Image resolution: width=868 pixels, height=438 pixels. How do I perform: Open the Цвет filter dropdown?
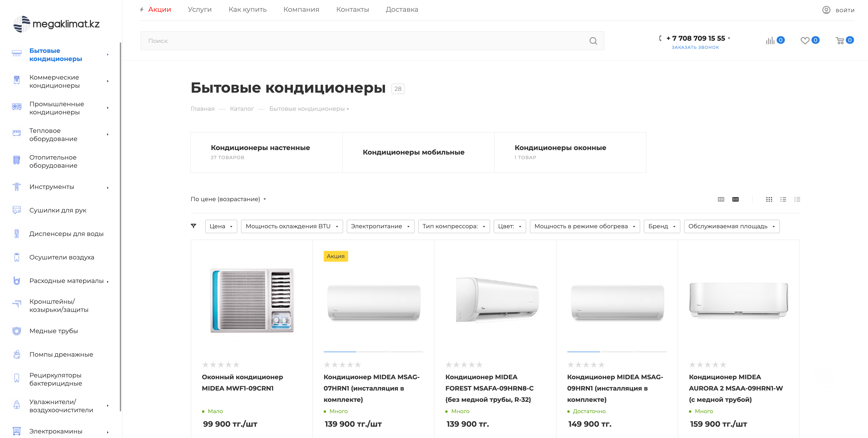pyautogui.click(x=510, y=226)
